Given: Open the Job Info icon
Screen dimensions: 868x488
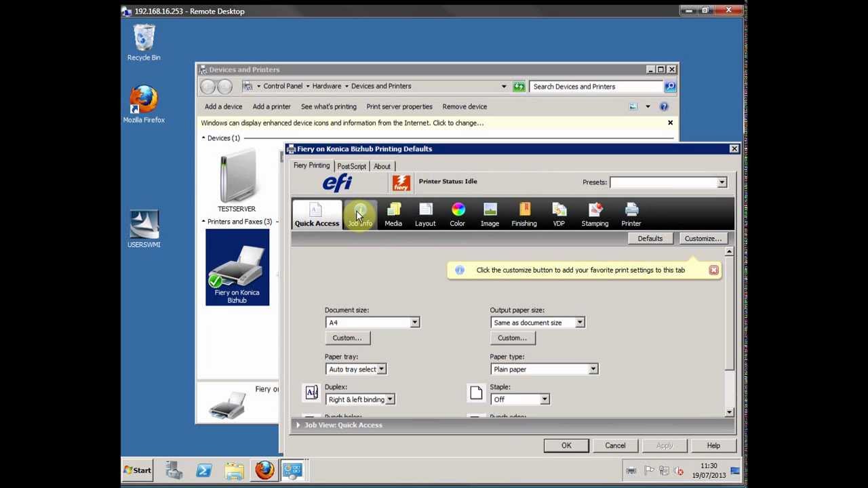Looking at the screenshot, I should pyautogui.click(x=360, y=214).
